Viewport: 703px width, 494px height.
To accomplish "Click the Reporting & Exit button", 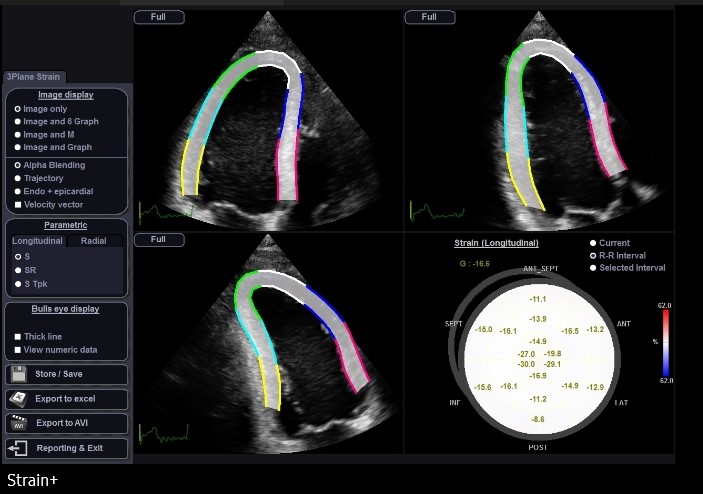I will (66, 448).
